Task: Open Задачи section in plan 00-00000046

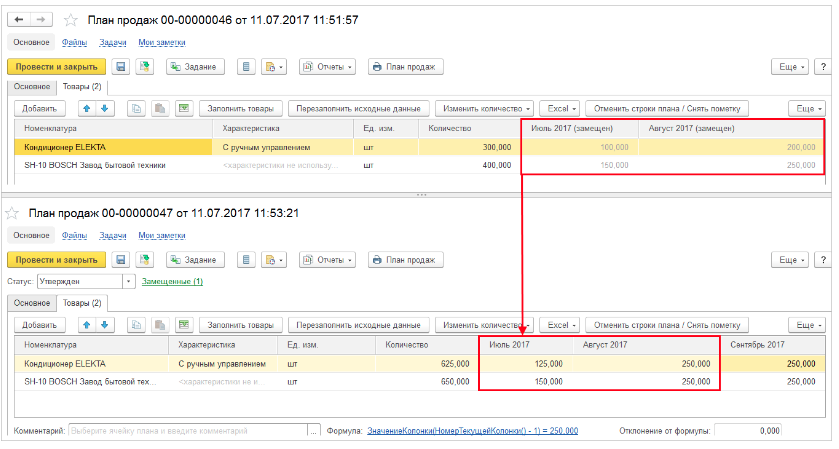Action: (113, 42)
